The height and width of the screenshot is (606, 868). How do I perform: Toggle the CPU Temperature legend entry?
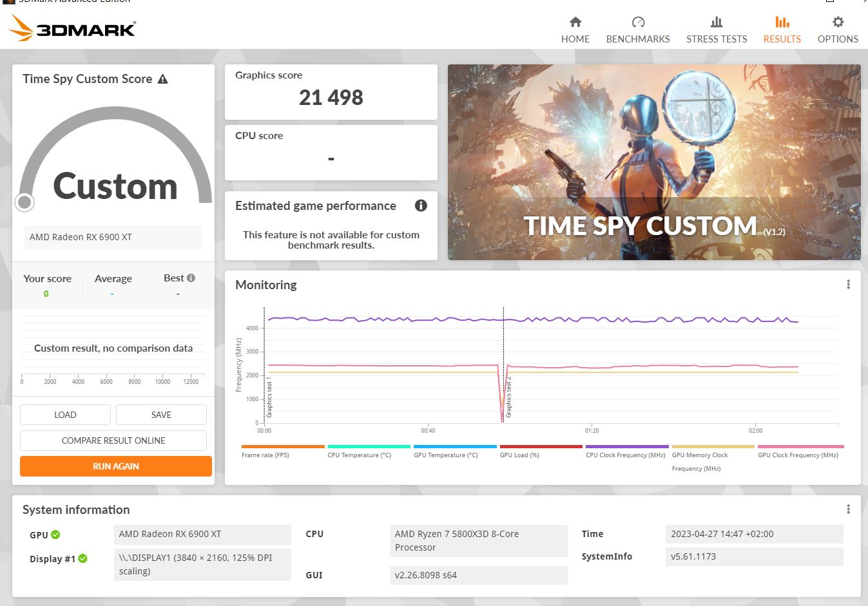click(369, 451)
